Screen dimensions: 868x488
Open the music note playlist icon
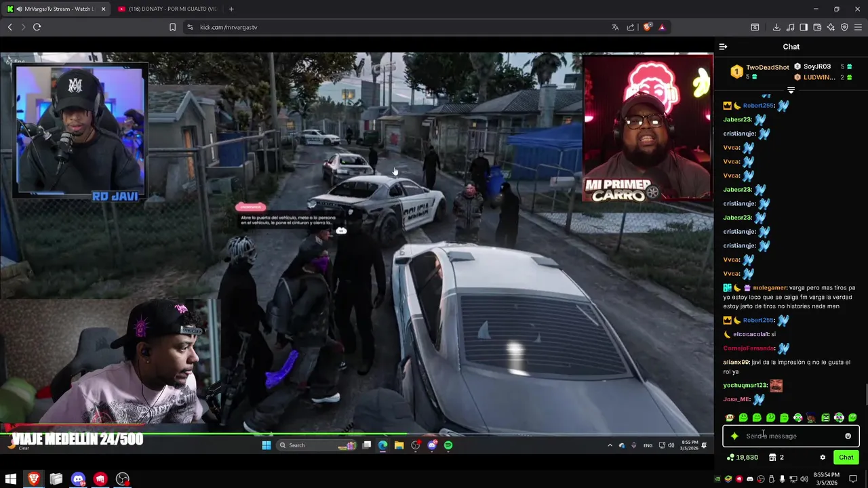tap(790, 27)
